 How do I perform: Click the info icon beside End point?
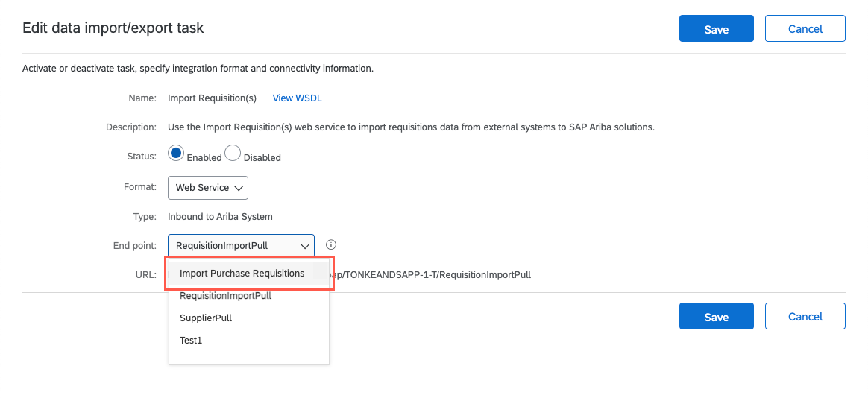coord(332,244)
